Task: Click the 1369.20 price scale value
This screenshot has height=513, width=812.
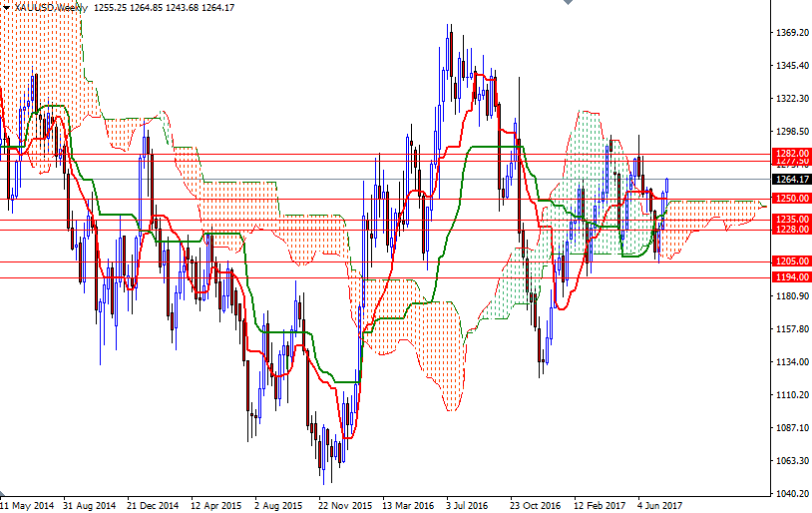Action: coord(792,33)
